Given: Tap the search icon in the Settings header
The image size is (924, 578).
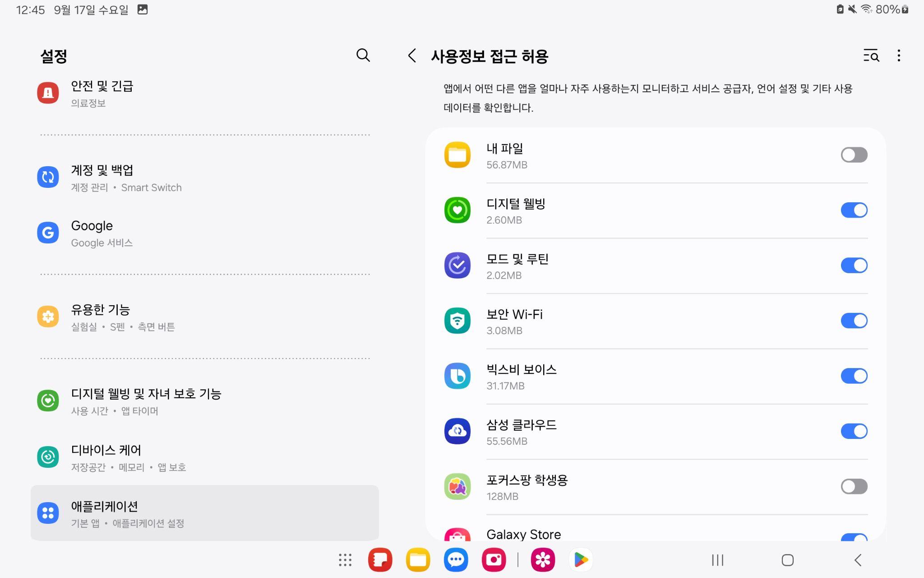Looking at the screenshot, I should (x=363, y=56).
